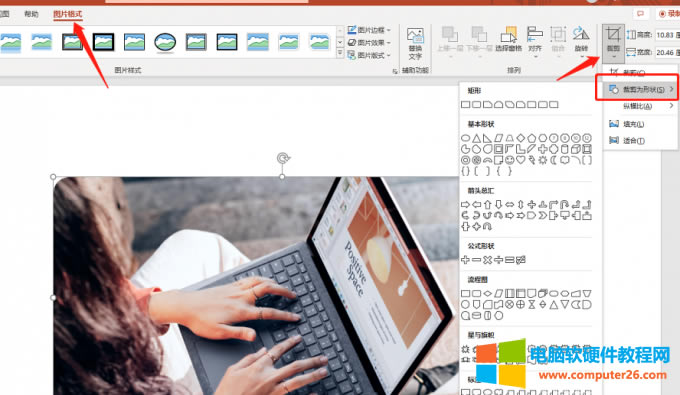The height and width of the screenshot is (395, 680).
Task: Switch to the Picture Format (图片格式) tab
Action: (68, 14)
